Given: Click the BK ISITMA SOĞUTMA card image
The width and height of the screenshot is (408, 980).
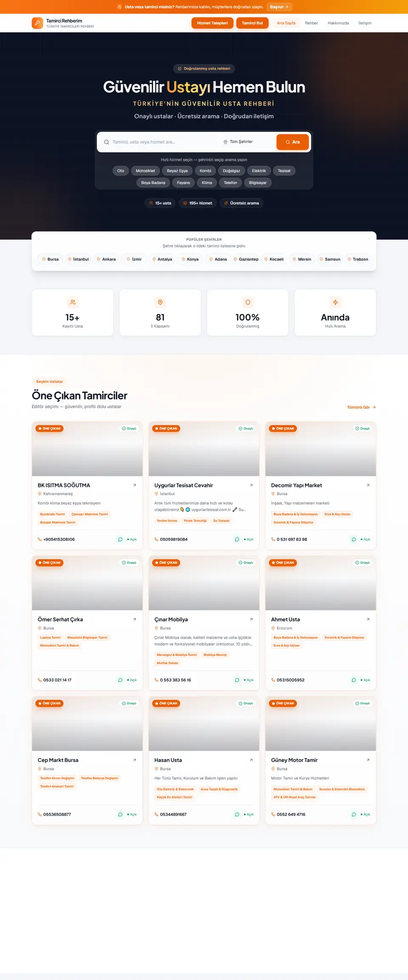Looking at the screenshot, I should [x=87, y=449].
